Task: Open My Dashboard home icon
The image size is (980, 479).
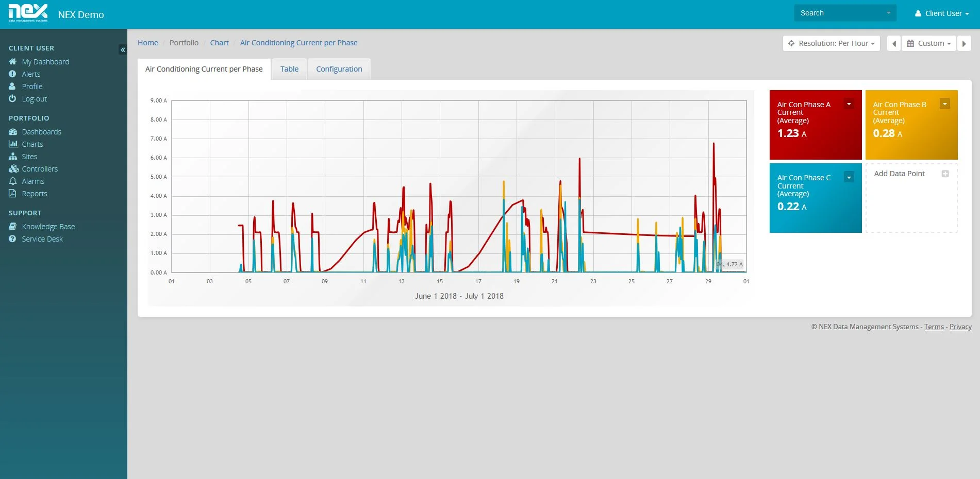Action: (12, 61)
